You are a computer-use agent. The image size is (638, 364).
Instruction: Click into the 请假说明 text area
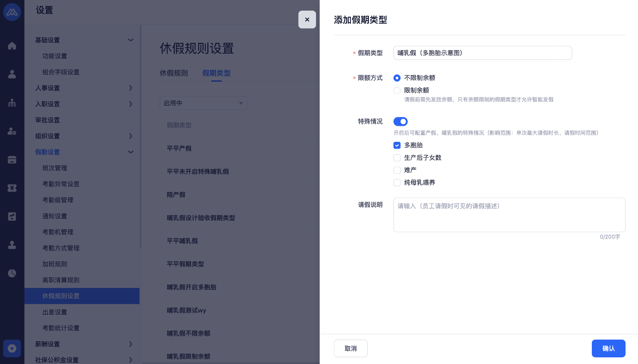pyautogui.click(x=509, y=215)
